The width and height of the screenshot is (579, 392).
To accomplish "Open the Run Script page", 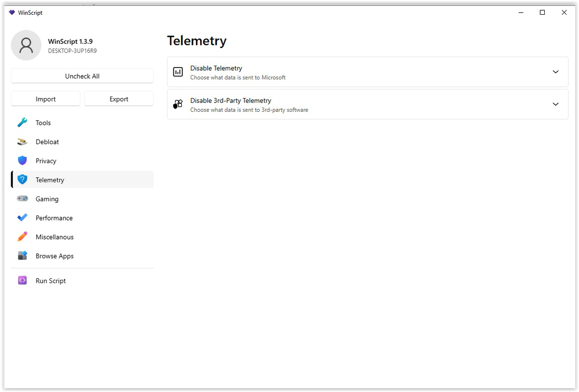I will [x=82, y=281].
